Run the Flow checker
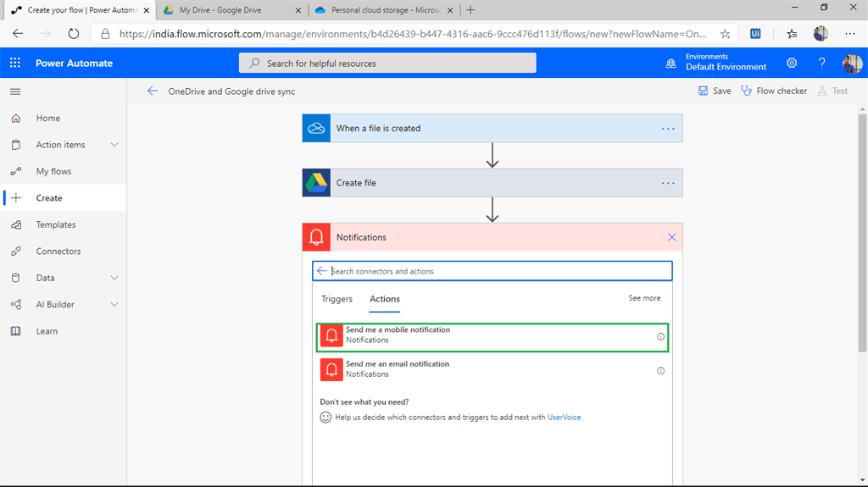Screen dimensions: 868x487 tap(774, 91)
